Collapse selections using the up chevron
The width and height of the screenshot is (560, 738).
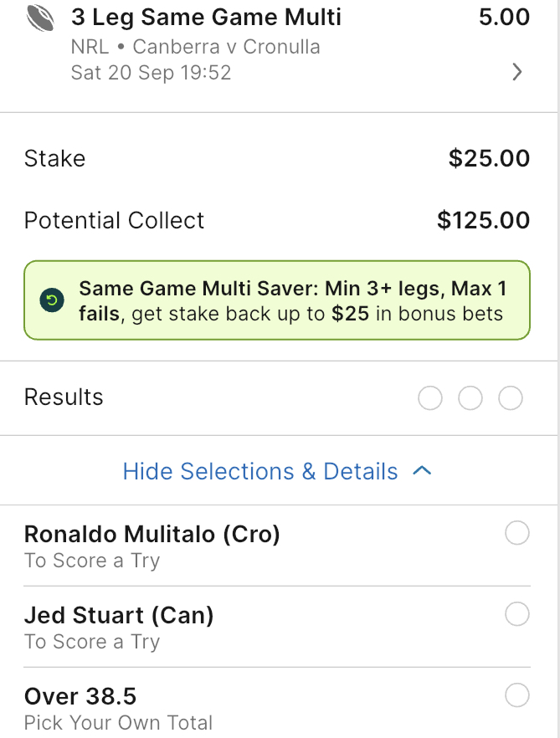point(422,470)
